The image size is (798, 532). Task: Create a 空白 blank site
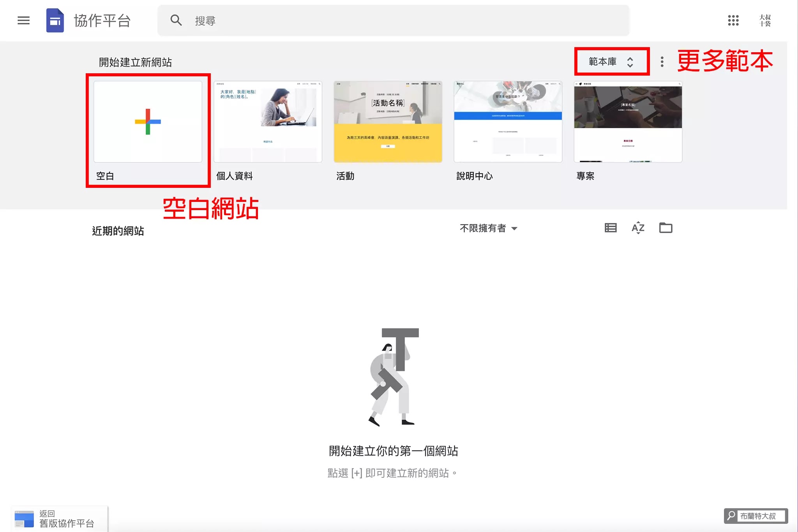pyautogui.click(x=148, y=122)
